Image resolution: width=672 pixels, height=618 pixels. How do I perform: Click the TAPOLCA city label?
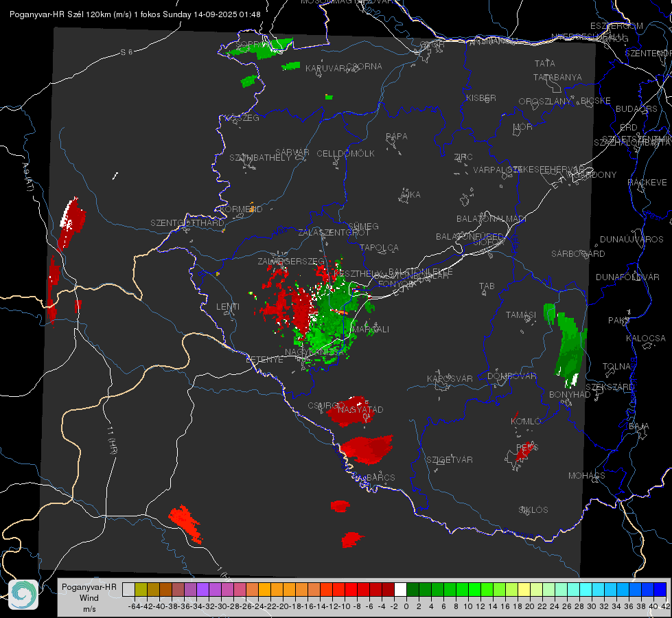point(380,248)
